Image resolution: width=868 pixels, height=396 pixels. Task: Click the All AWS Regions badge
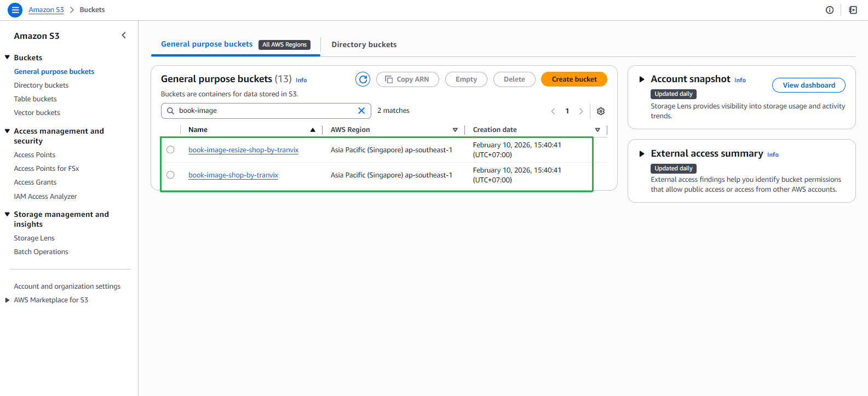pyautogui.click(x=284, y=45)
